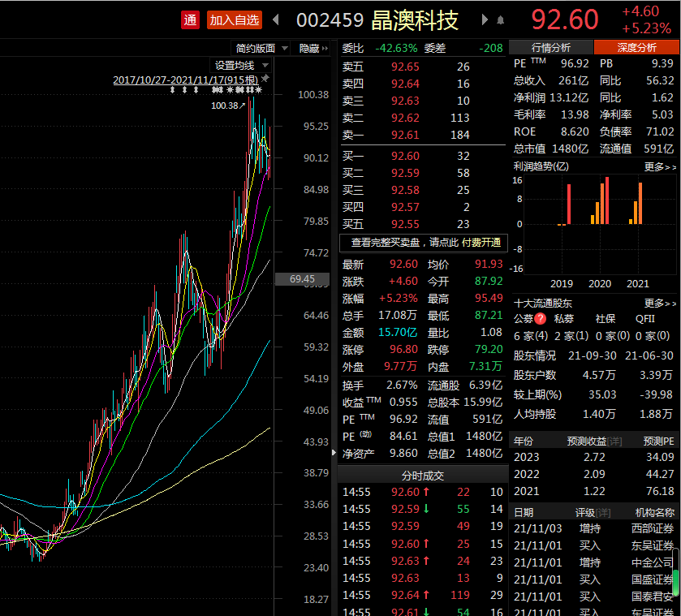Go to previous stock with left arrow

[x=276, y=19]
